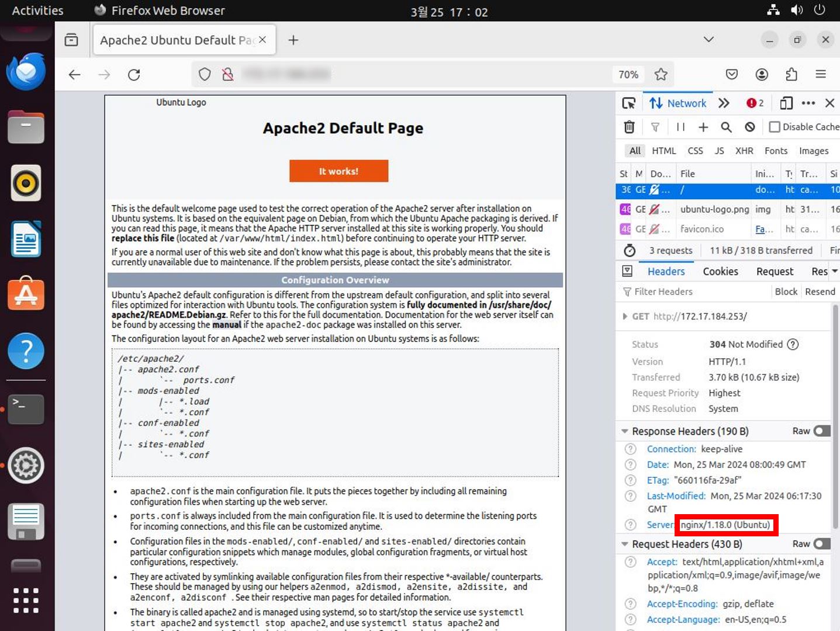
Task: Reload the current page
Action: click(x=134, y=74)
